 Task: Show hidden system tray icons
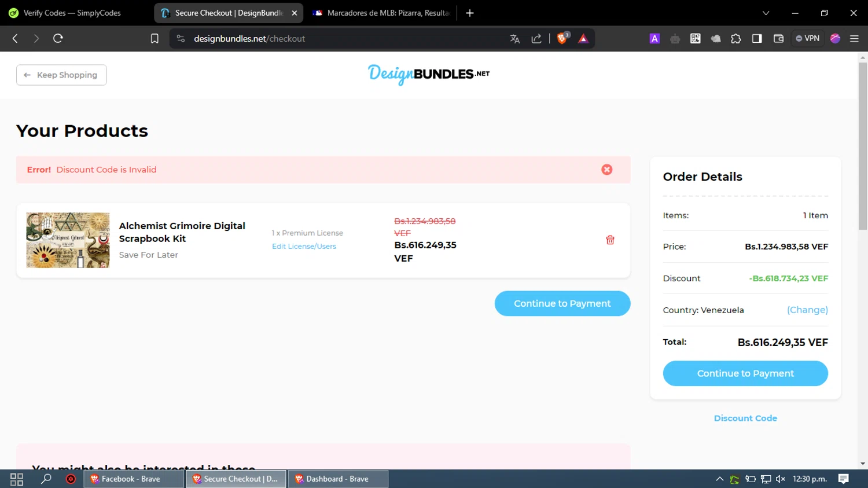coord(720,479)
